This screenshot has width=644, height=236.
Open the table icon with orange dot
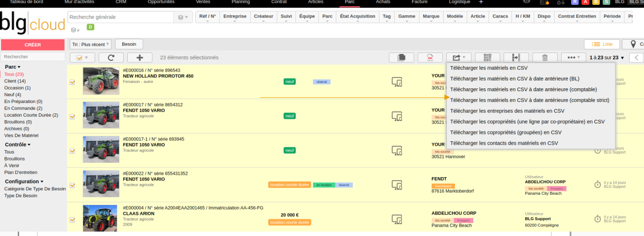click(543, 2)
